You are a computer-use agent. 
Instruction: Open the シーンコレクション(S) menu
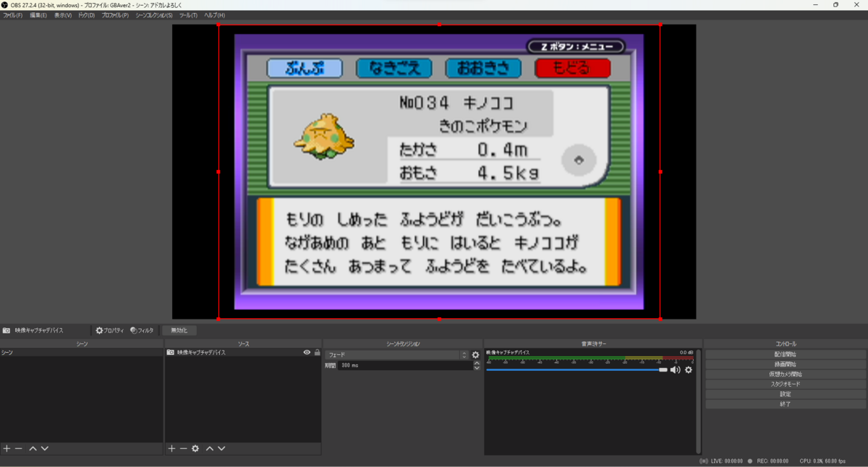point(154,15)
